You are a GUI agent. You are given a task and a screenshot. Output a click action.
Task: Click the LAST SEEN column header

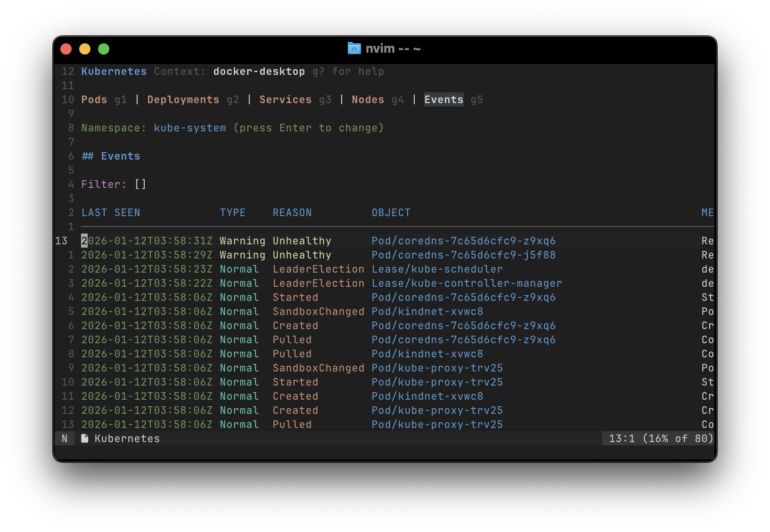pyautogui.click(x=111, y=213)
